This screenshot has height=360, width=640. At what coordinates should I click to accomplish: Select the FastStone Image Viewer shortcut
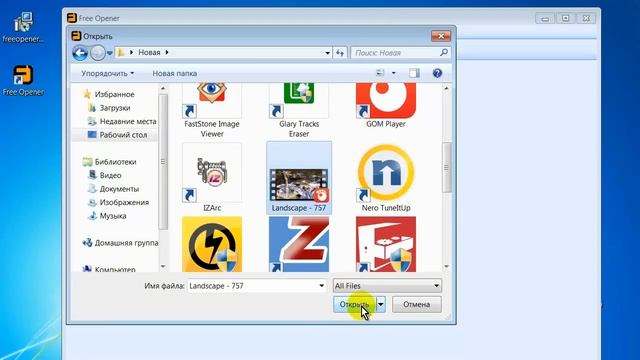coord(212,110)
